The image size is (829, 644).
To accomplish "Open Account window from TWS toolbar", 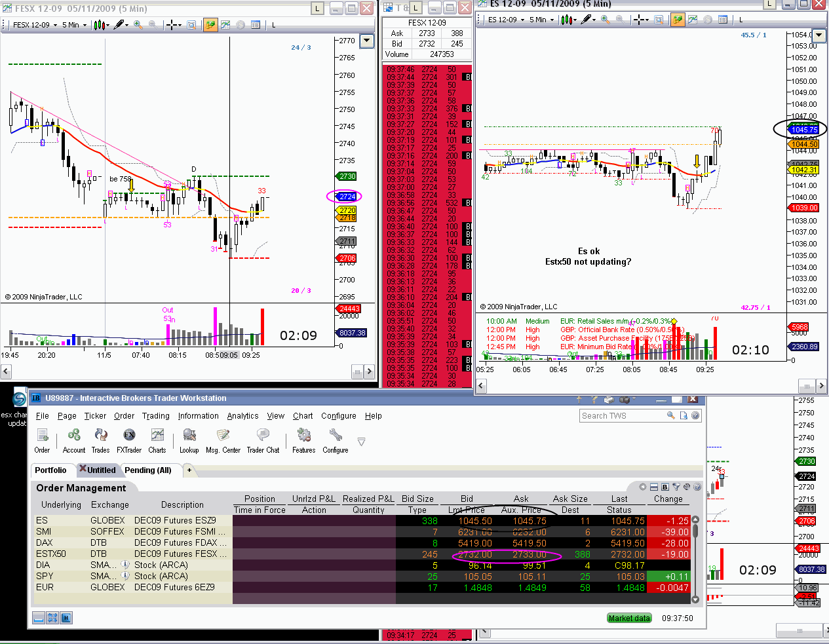I will (x=74, y=440).
